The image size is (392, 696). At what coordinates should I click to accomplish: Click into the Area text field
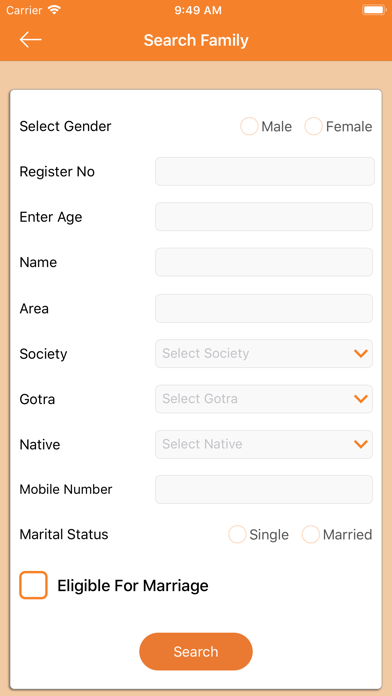[x=264, y=308]
